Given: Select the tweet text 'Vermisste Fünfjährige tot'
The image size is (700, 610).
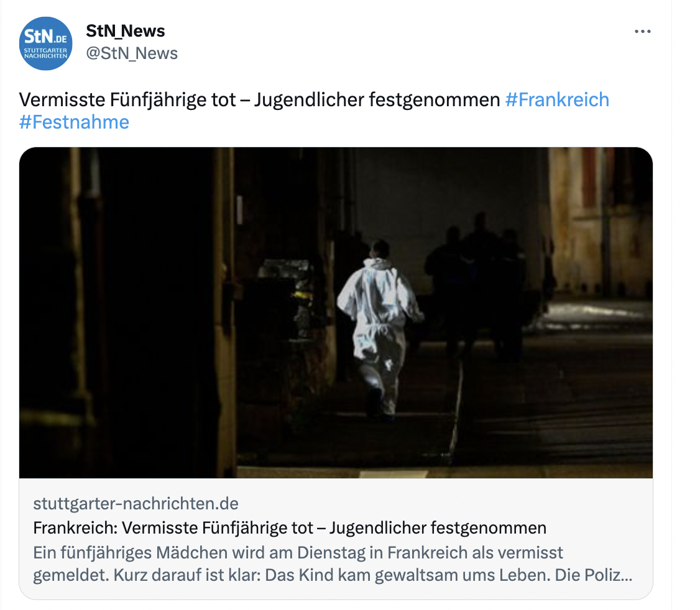Looking at the screenshot, I should click(x=127, y=99).
